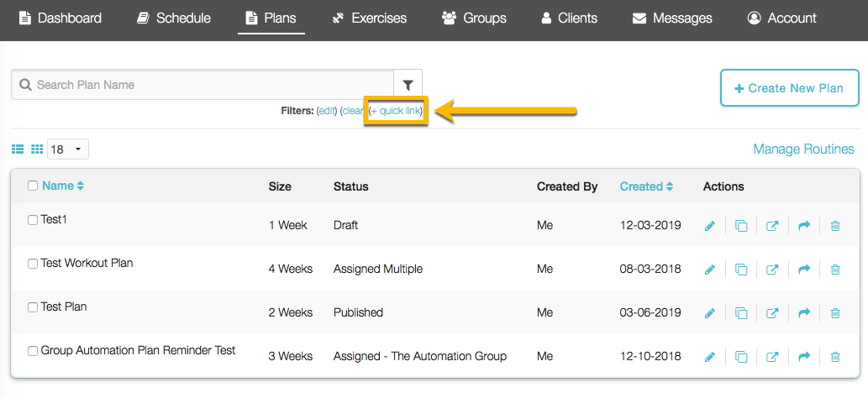868x398 pixels.
Task: Duplicate the Test Workout Plan
Action: (x=741, y=270)
